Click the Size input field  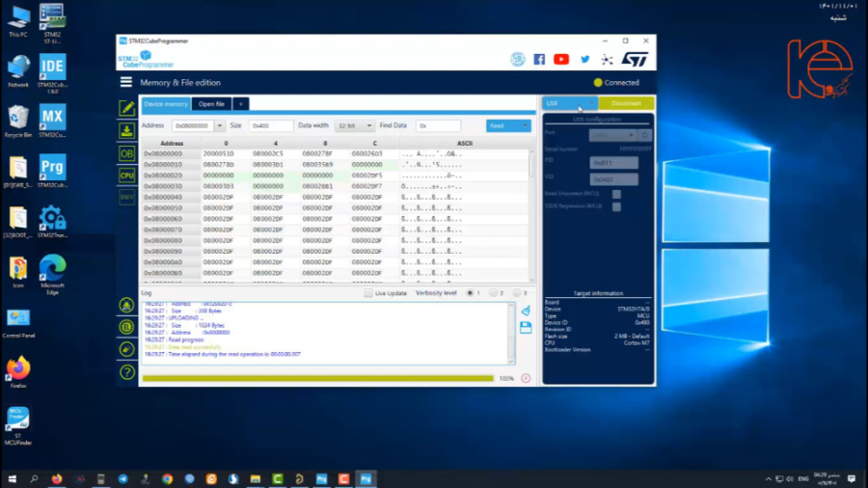point(271,126)
